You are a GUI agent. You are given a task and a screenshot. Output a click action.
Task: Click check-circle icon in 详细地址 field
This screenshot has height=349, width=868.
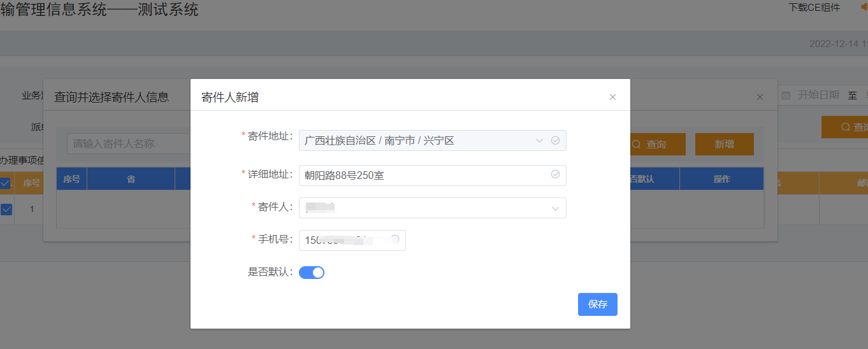[555, 174]
